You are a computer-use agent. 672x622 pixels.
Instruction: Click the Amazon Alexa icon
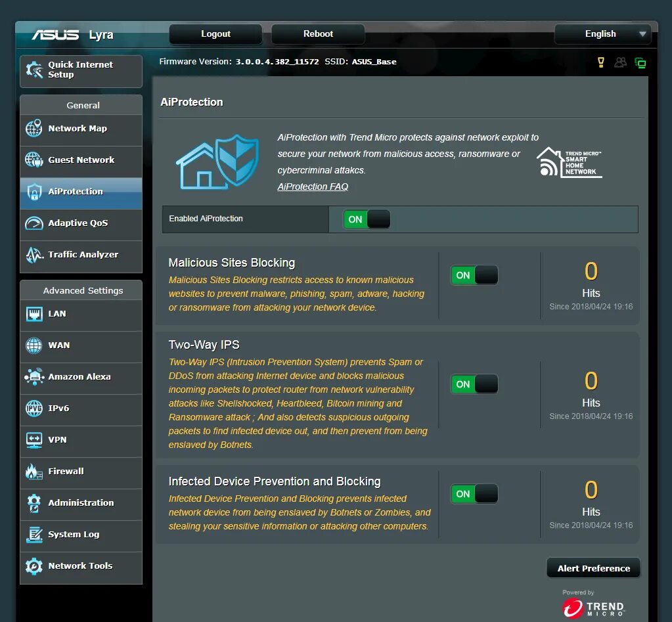[34, 376]
